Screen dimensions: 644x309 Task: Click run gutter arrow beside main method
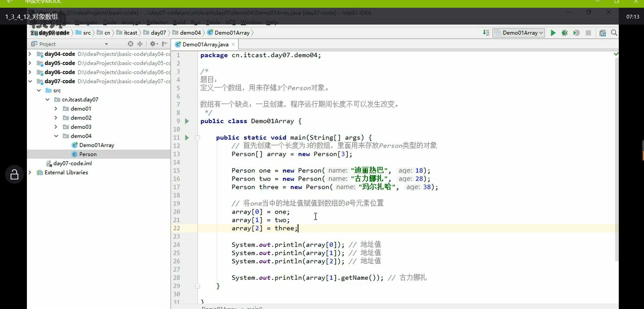(187, 138)
